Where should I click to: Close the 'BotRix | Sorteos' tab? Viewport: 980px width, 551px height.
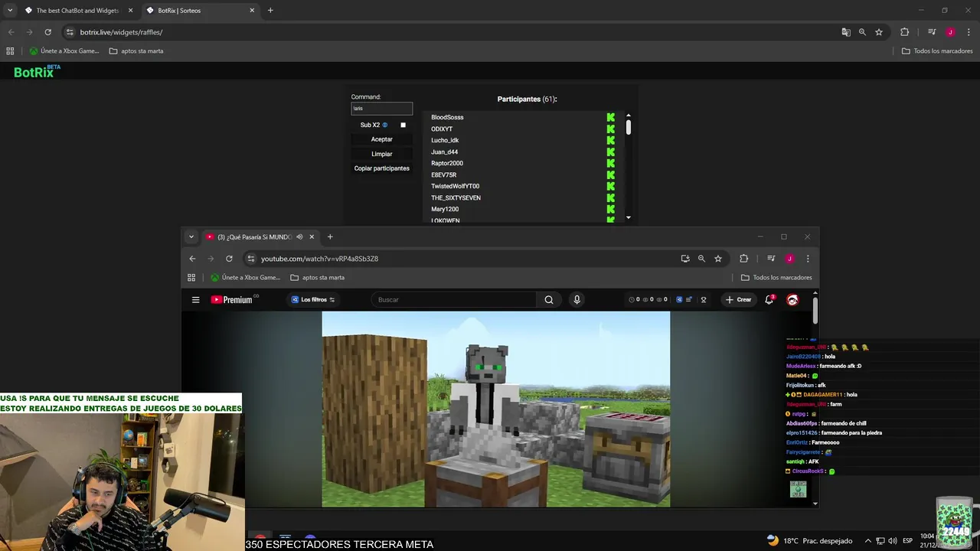252,11
